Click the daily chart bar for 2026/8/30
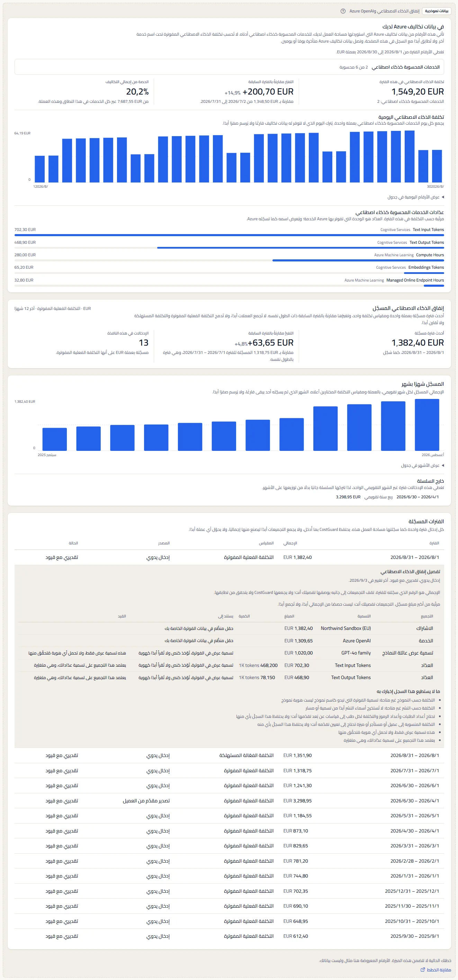Screen dimensions: 458x980 [437, 166]
